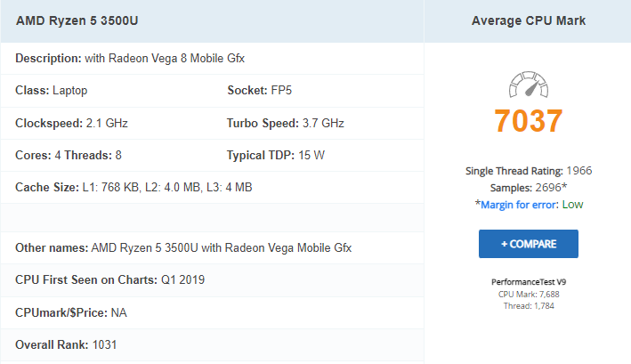Select the AMD Ryzen 5 3500U heading
This screenshot has height=364, width=631.
click(77, 21)
